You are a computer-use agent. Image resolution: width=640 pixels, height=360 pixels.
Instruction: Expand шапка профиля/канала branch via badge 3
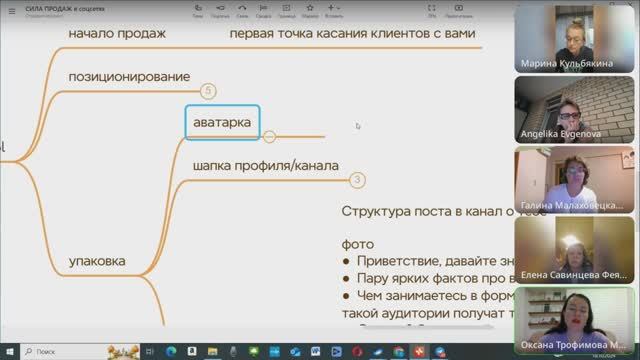(357, 180)
